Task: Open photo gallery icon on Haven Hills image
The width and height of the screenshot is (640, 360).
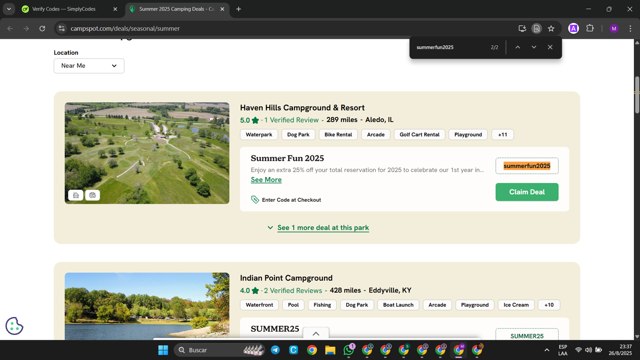Action: pyautogui.click(x=76, y=195)
